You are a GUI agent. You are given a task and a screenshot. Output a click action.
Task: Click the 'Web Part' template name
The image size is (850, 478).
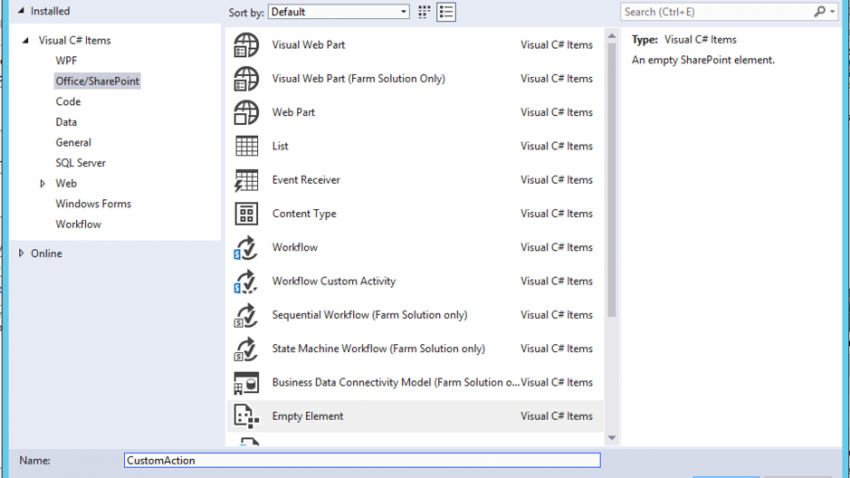click(x=293, y=112)
